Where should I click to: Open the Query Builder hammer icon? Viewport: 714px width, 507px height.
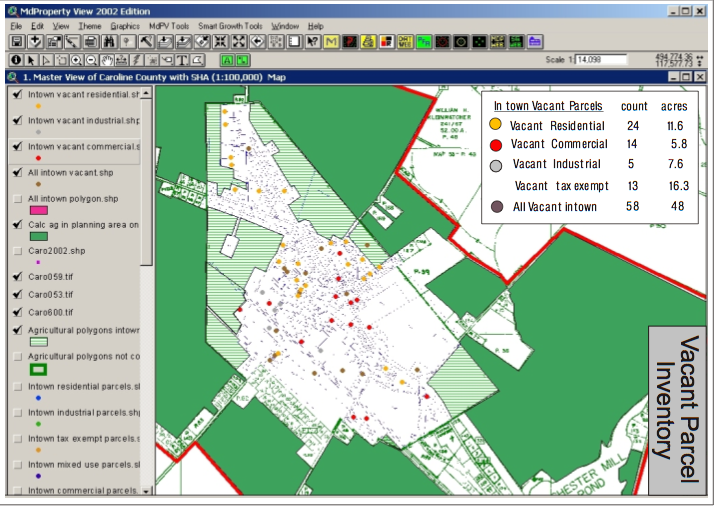(146, 42)
